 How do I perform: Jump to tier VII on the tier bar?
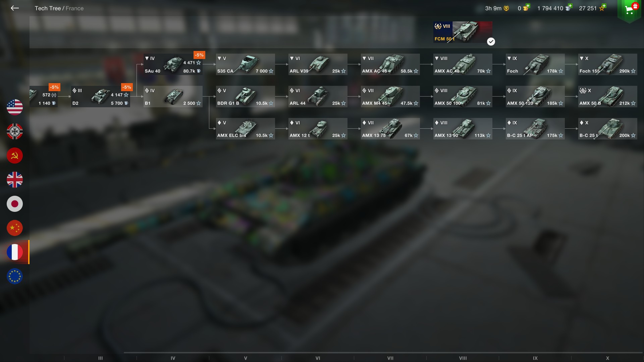(390, 358)
